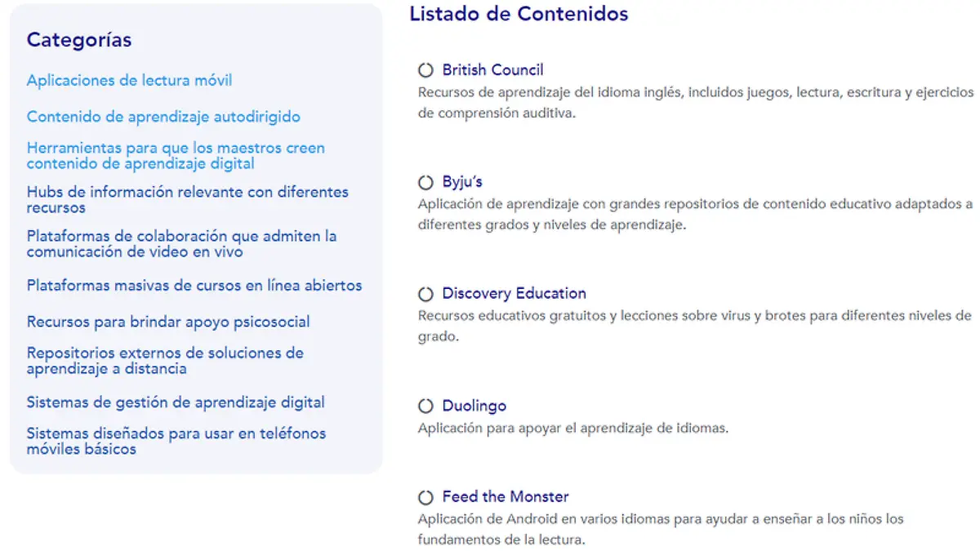Select Sistemas de gestión de aprendizaje digital
Image resolution: width=980 pixels, height=551 pixels.
tap(176, 402)
